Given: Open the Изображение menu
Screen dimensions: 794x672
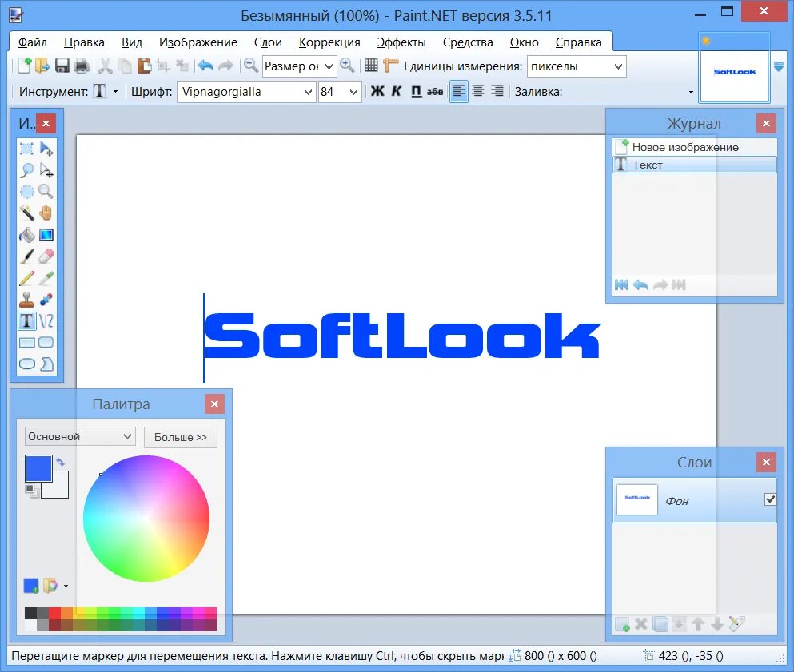Looking at the screenshot, I should coord(198,42).
